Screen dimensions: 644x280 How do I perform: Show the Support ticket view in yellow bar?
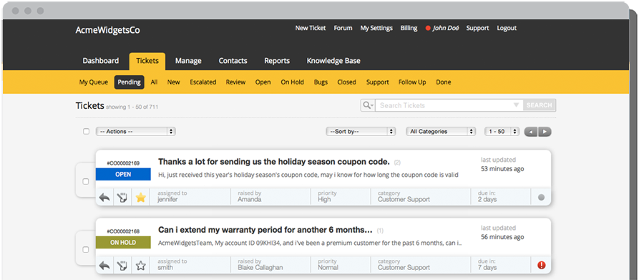377,82
